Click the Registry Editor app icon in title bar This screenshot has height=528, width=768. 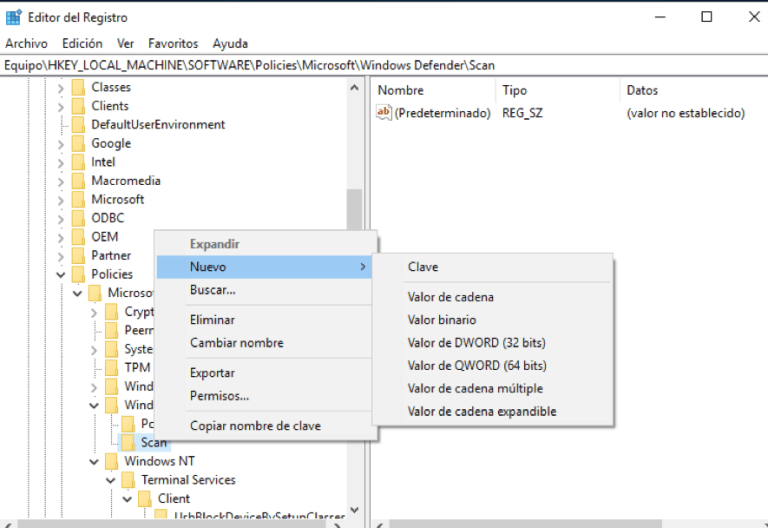13,17
